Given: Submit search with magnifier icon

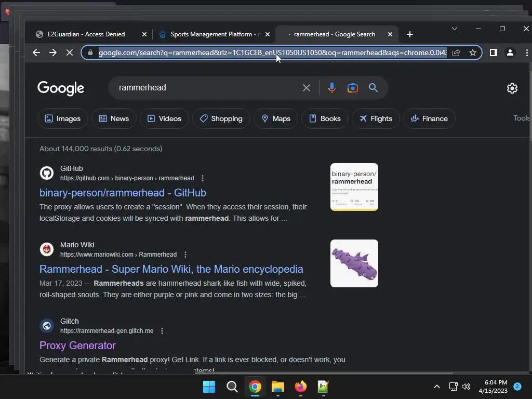Looking at the screenshot, I should click(373, 88).
